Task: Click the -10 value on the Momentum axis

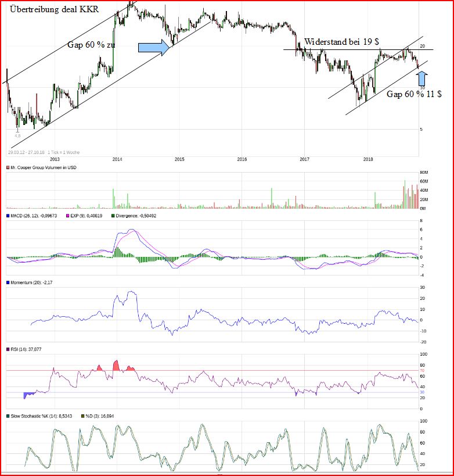Action: [x=423, y=331]
